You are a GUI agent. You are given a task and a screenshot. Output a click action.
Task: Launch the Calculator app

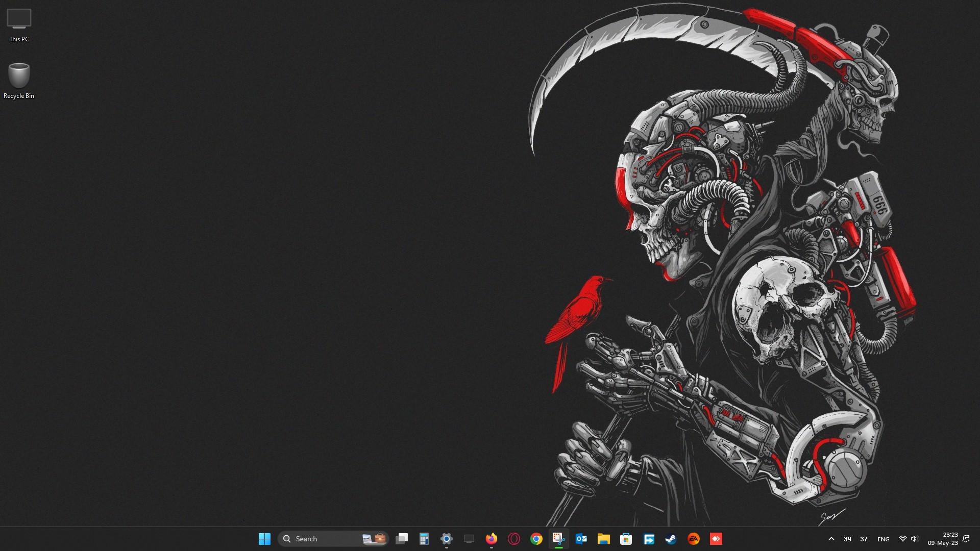(424, 539)
